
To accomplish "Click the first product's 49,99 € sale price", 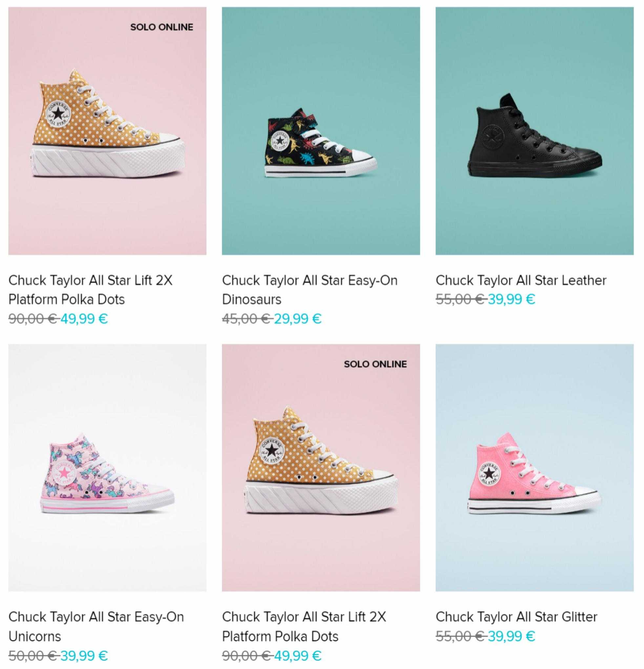I will (84, 319).
